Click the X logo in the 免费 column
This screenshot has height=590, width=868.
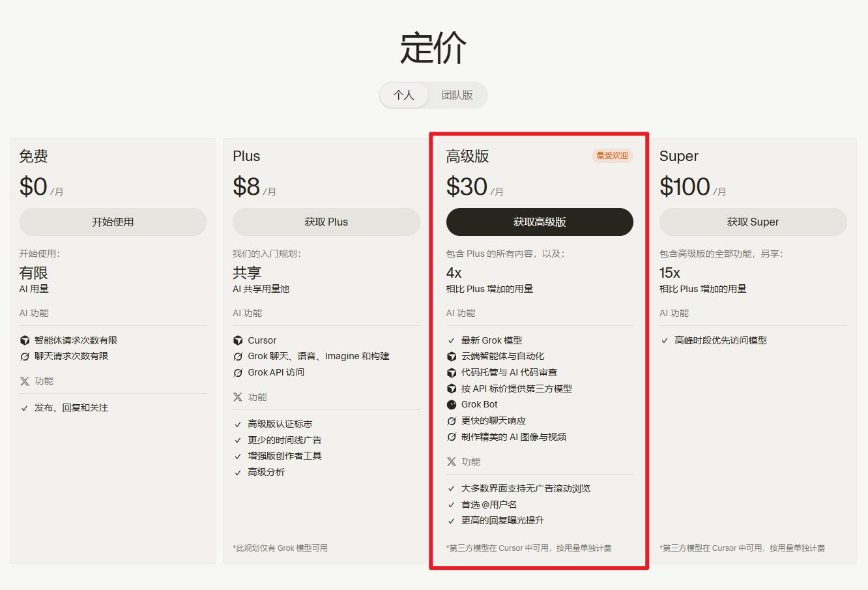[25, 381]
